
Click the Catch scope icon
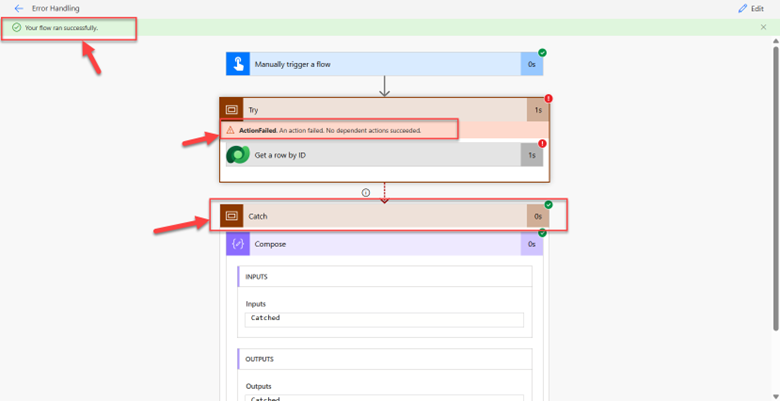[x=231, y=216]
